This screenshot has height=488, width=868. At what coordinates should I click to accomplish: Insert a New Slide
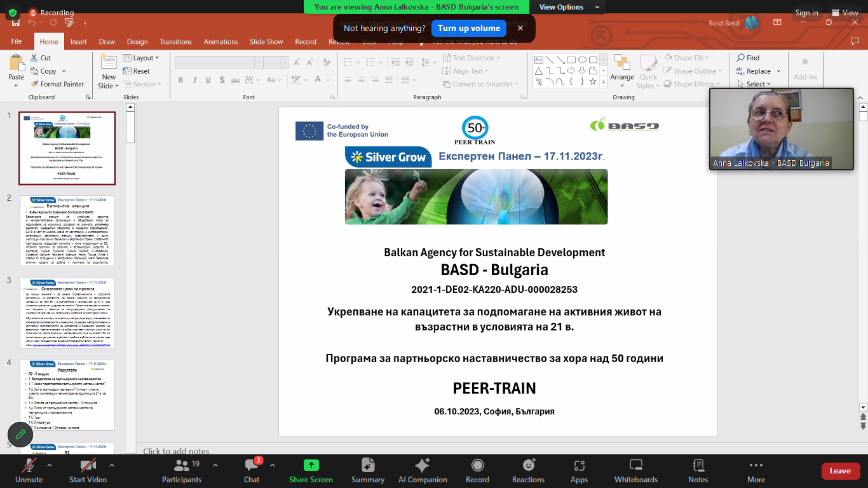point(109,71)
